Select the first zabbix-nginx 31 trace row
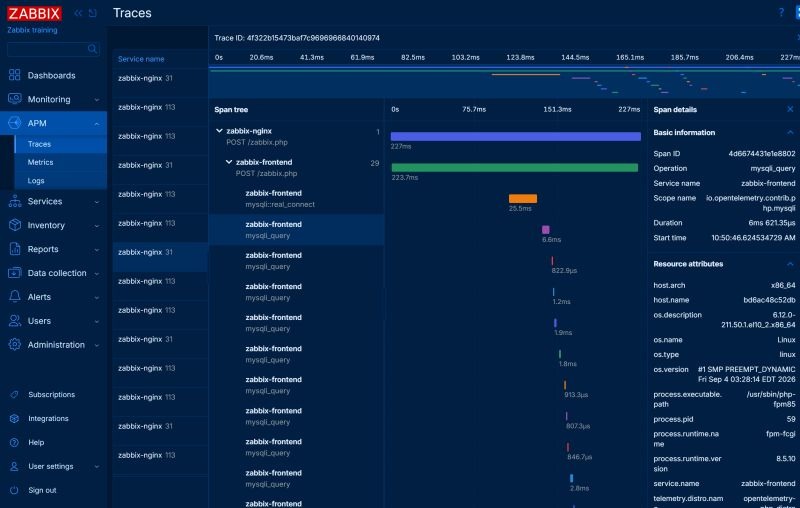 [160, 83]
